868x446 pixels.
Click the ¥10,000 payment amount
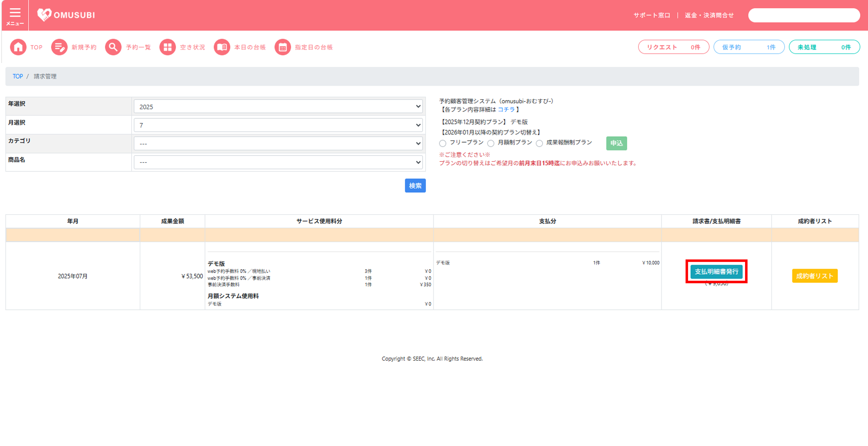(x=651, y=263)
